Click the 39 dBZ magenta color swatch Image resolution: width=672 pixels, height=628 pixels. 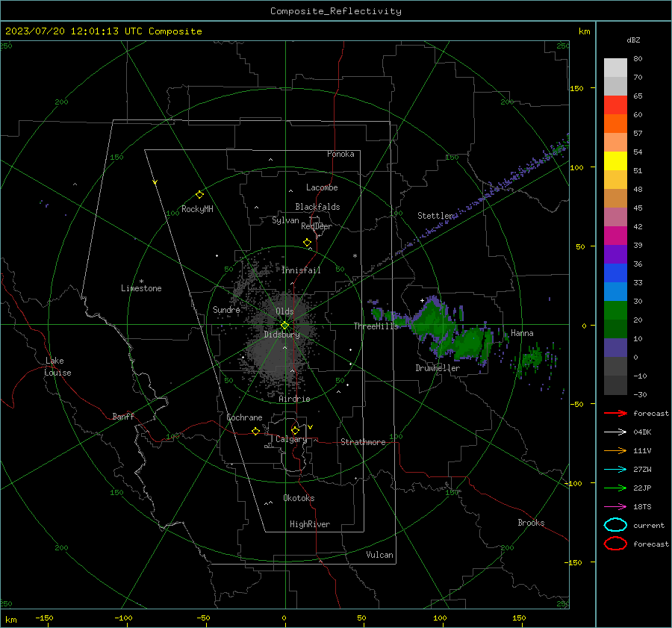tap(615, 235)
